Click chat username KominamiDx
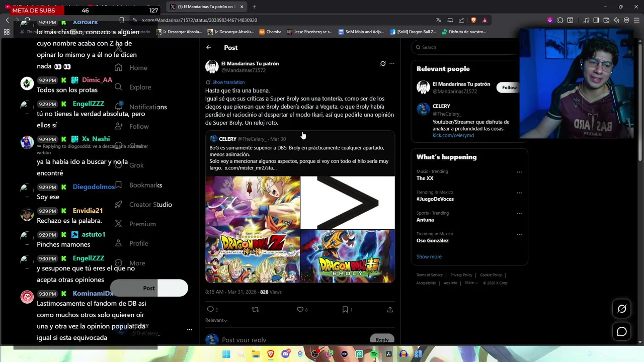This screenshot has width=644, height=362. click(93, 294)
